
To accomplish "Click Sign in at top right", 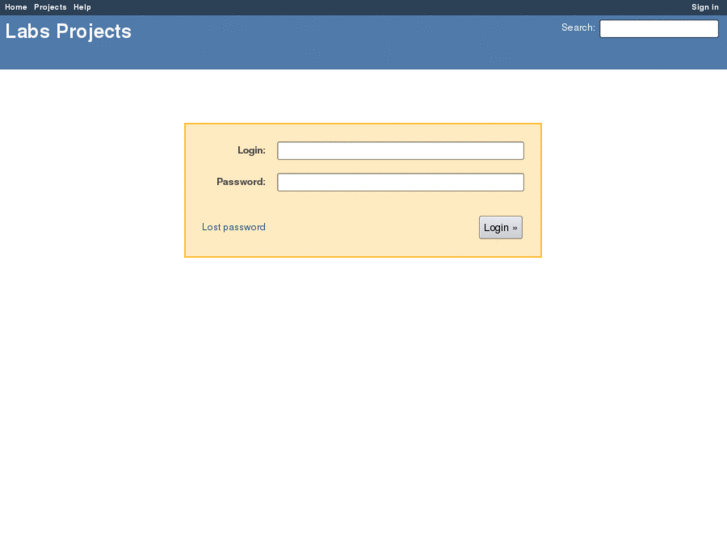I will click(x=705, y=7).
